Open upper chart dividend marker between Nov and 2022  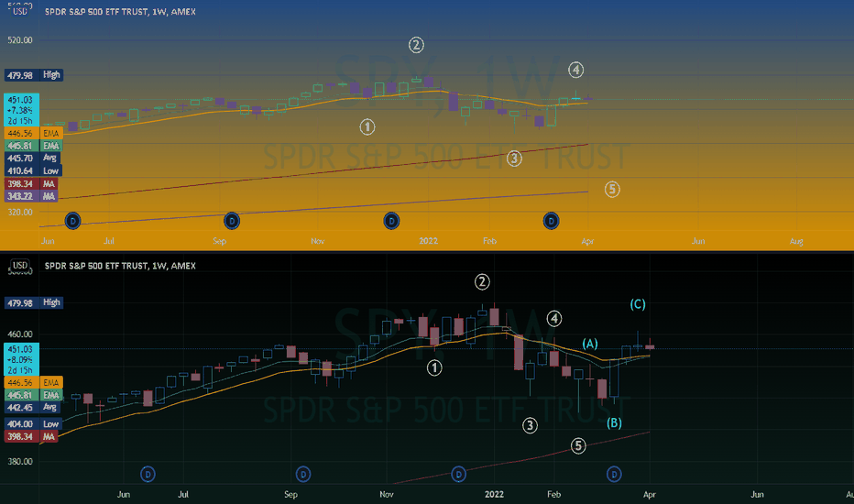pyautogui.click(x=391, y=221)
